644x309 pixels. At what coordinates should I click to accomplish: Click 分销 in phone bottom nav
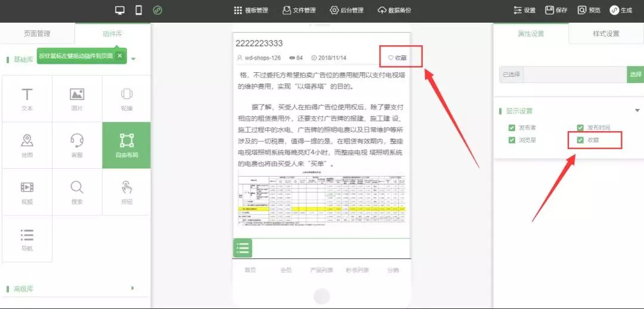[393, 270]
